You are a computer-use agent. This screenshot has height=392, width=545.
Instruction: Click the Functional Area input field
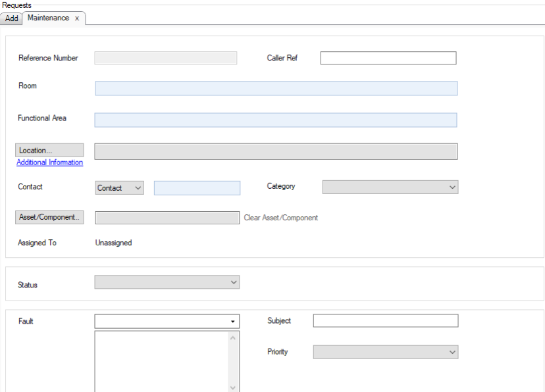tap(276, 120)
